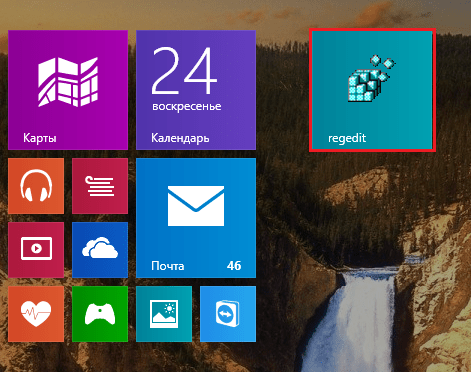Launch the TeamViewer tile
The image size is (471, 372).
pos(228,314)
